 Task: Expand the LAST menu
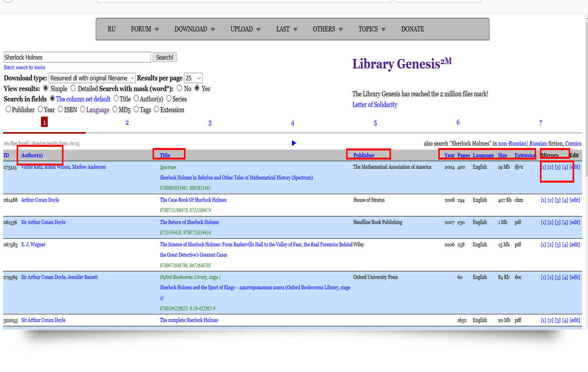(287, 29)
